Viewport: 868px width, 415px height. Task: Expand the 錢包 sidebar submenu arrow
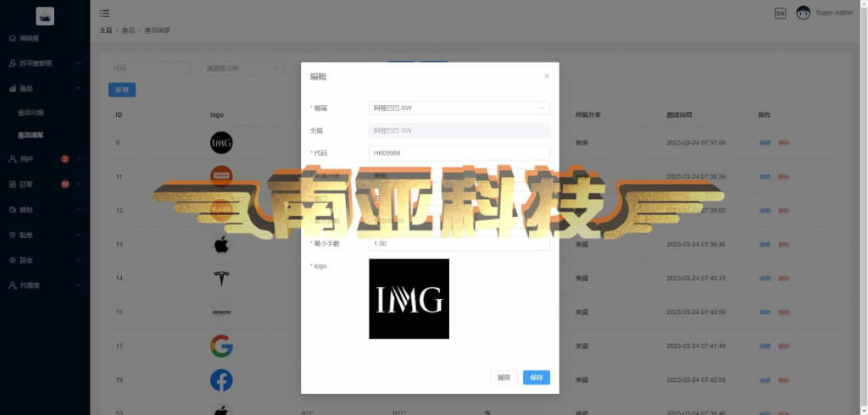click(x=79, y=210)
